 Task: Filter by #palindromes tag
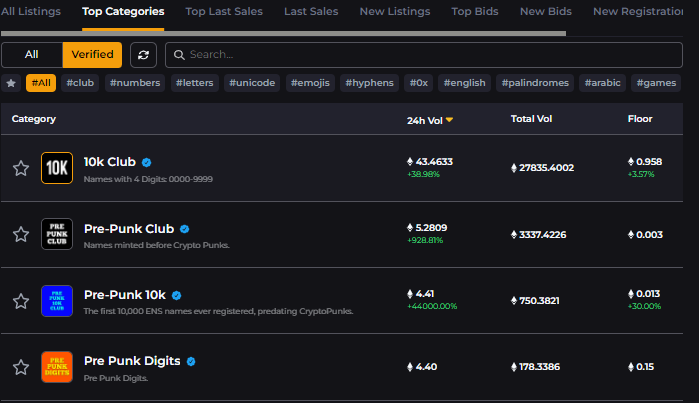point(535,83)
